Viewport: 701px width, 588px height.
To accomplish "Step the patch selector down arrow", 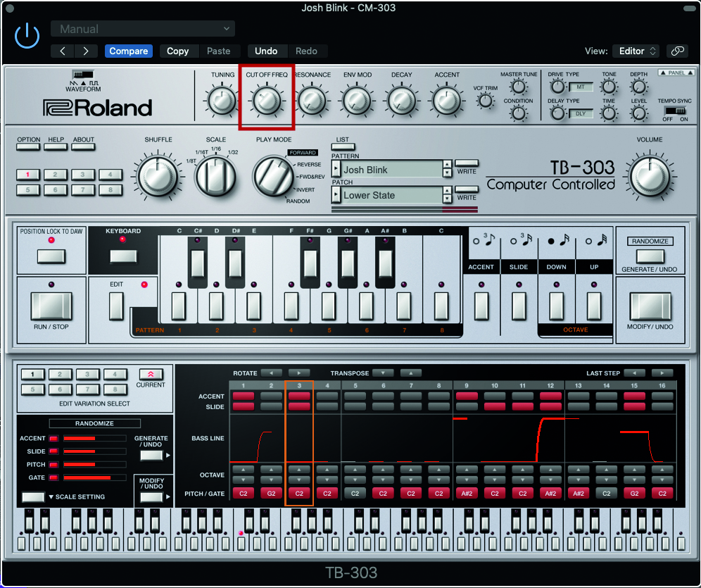I will 447,199.
